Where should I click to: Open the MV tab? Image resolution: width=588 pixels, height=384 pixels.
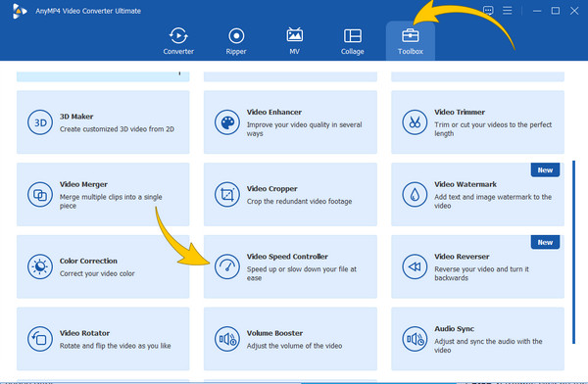pos(294,41)
